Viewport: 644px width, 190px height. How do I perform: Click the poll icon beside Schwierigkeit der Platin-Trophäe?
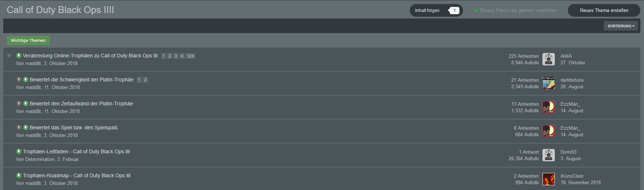pyautogui.click(x=18, y=80)
